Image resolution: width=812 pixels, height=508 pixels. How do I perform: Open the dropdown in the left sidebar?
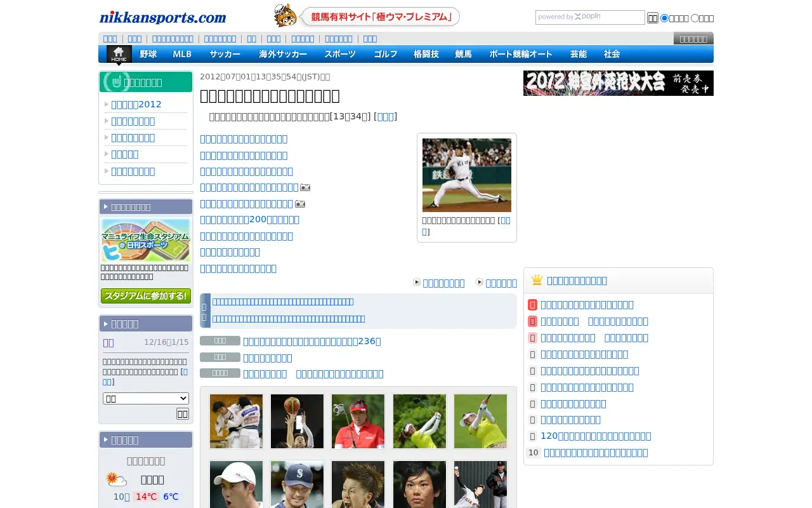[146, 398]
